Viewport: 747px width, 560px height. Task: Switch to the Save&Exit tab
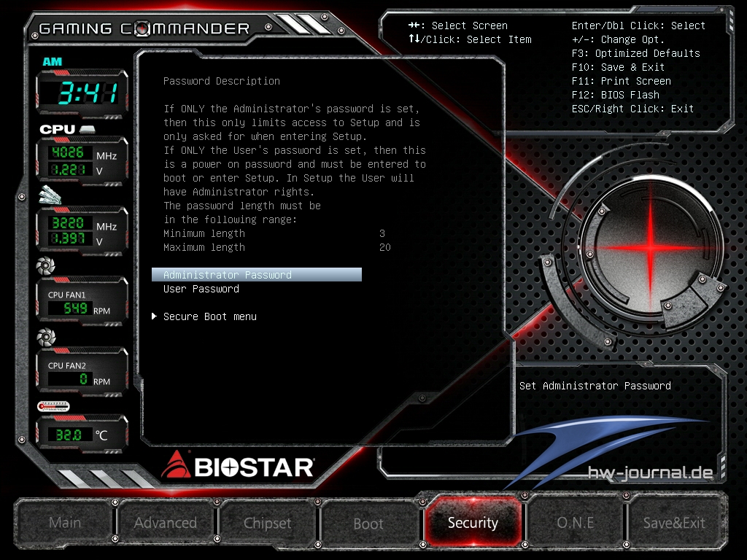coord(674,522)
